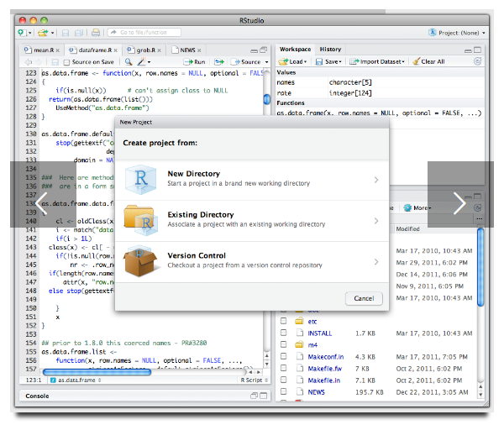504x425 pixels.
Task: Open the new file dropdown arrow
Action: click(x=30, y=33)
